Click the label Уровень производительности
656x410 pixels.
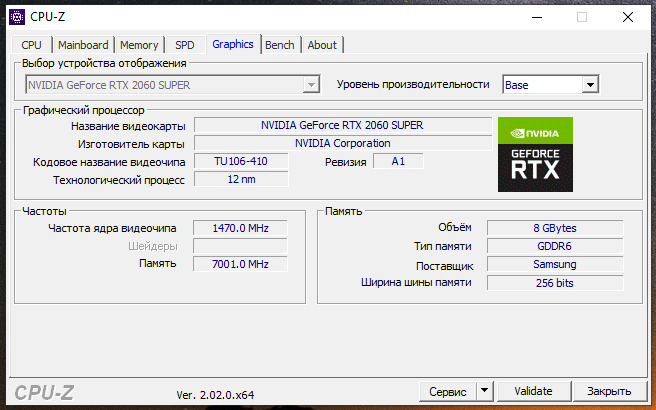(413, 85)
